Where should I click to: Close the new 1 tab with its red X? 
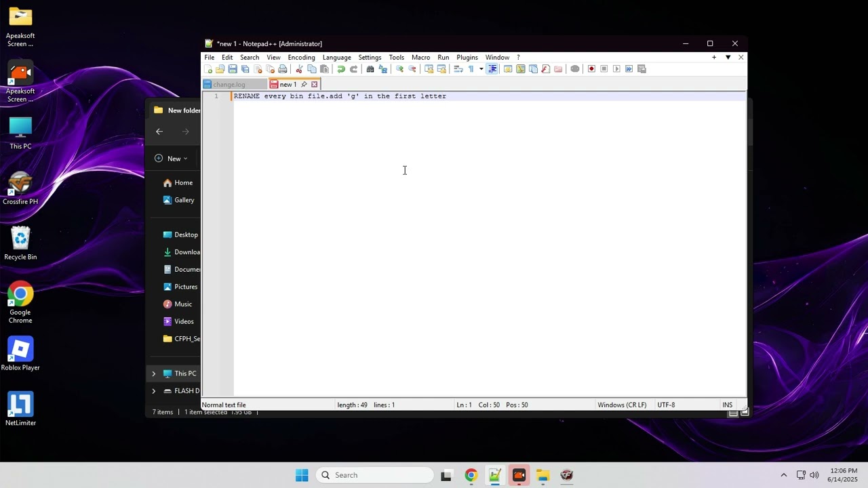(314, 85)
